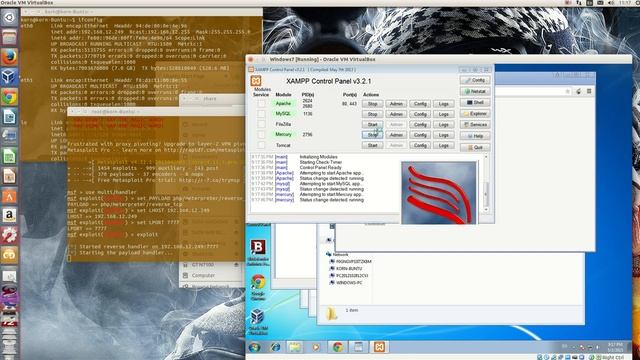This screenshot has height=360, width=640.
Task: Open Amazon from Ubuntu launcher
Action: tap(9, 215)
